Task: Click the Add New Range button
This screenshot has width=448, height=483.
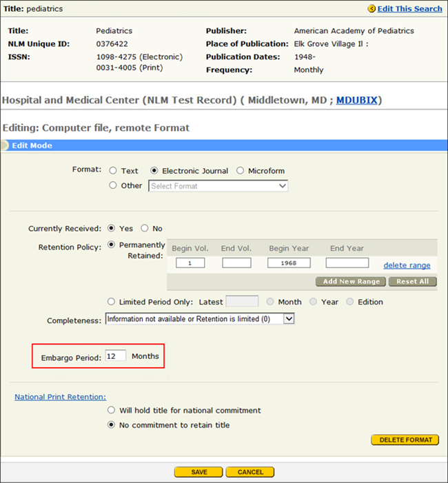Action: [351, 282]
